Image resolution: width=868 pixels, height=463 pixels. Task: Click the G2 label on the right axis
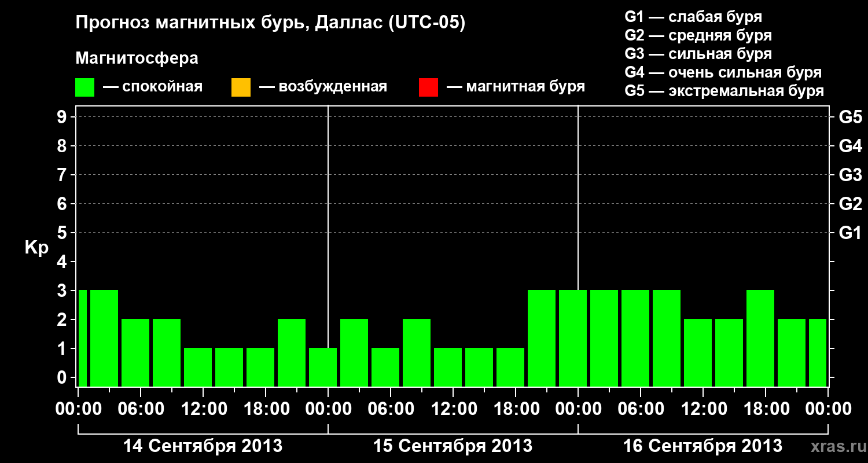point(851,204)
